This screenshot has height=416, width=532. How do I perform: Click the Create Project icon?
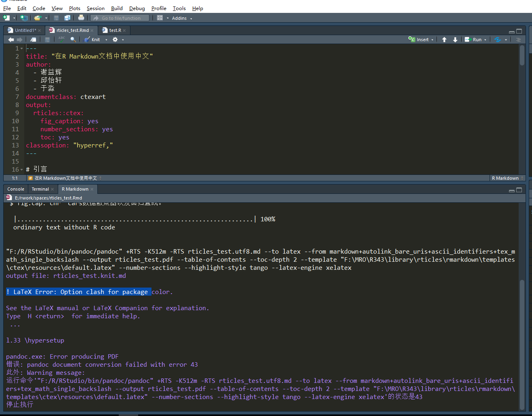coord(24,18)
